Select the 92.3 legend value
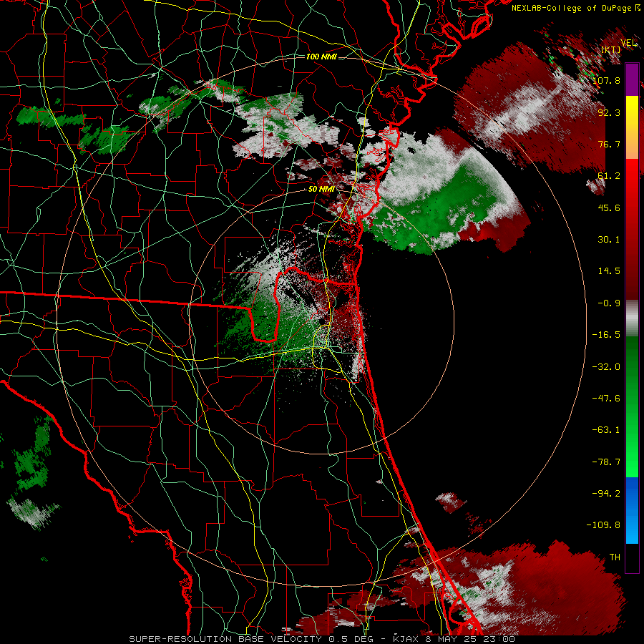Screen dimensions: 644x644 609,112
